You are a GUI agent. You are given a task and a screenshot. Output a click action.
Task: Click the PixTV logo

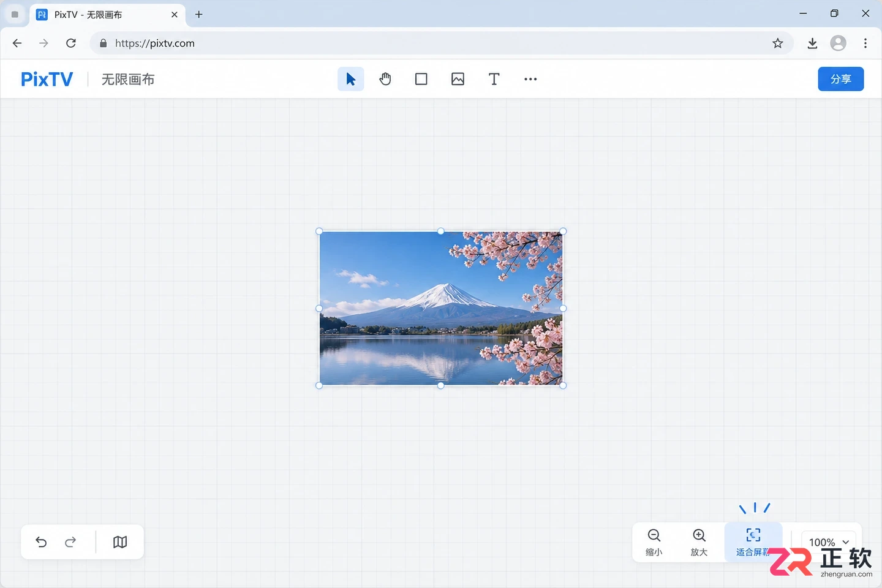point(47,79)
